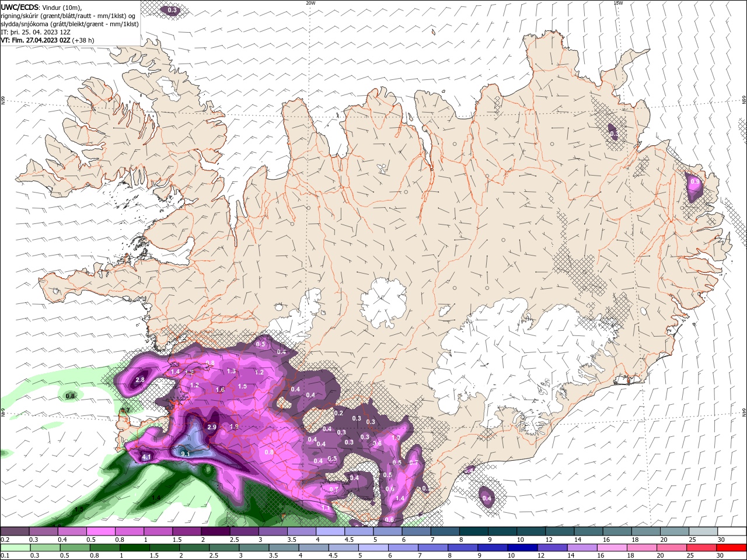Select the 0.3 value near the title box
Viewport: 747px width, 560px height.
coord(172,10)
